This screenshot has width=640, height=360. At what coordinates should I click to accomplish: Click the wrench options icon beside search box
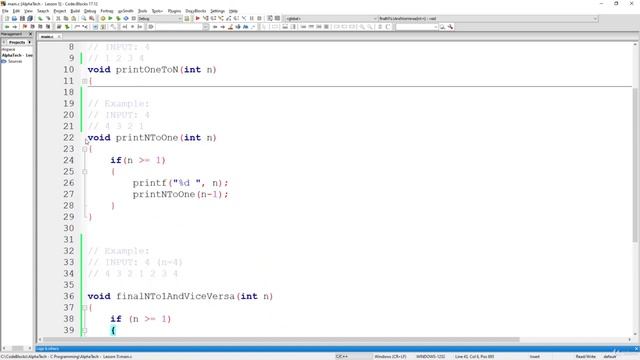point(450,27)
